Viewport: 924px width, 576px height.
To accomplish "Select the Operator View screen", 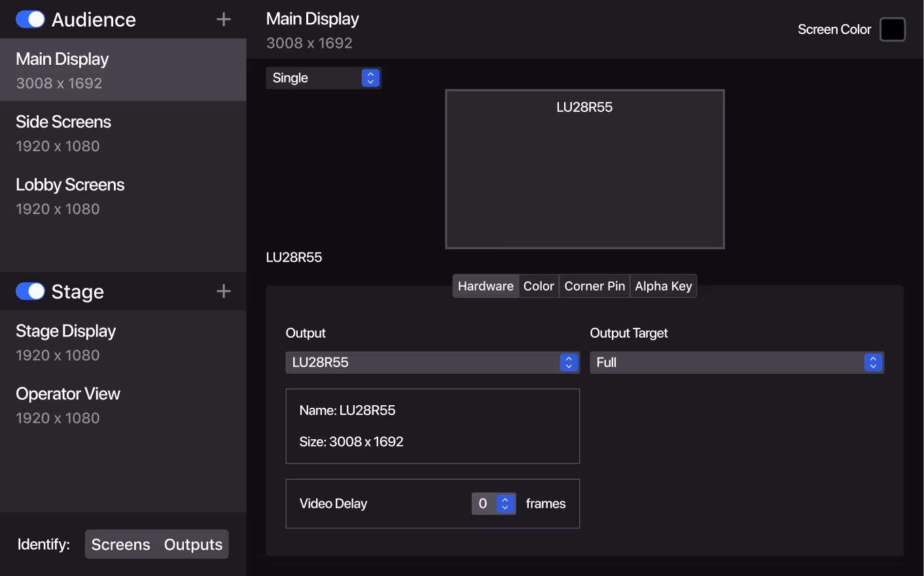I will pos(123,405).
